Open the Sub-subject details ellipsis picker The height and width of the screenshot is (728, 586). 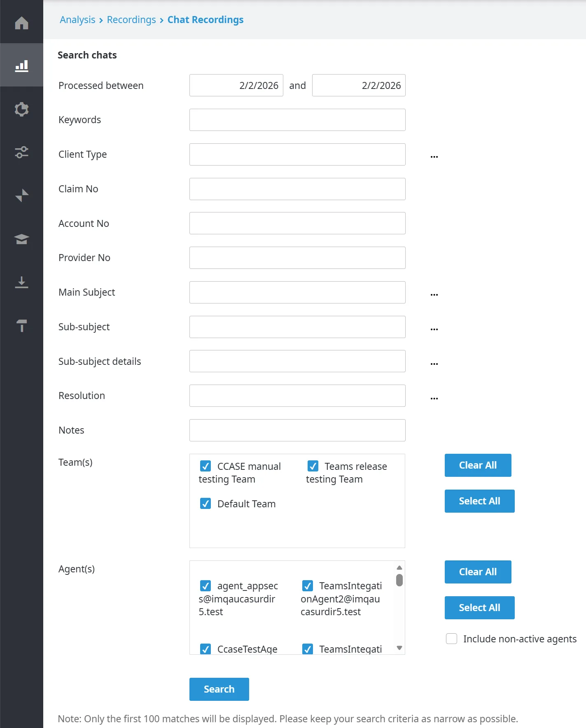click(x=434, y=364)
